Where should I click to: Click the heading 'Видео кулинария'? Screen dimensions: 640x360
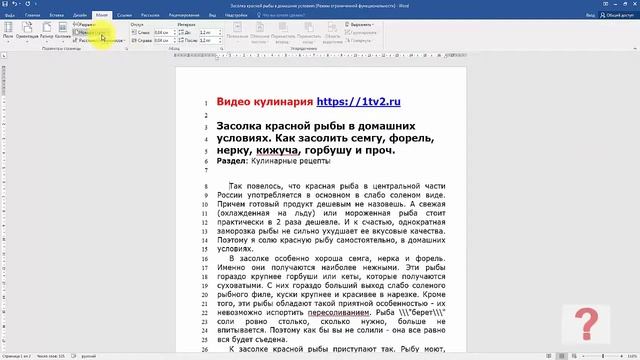coord(264,102)
